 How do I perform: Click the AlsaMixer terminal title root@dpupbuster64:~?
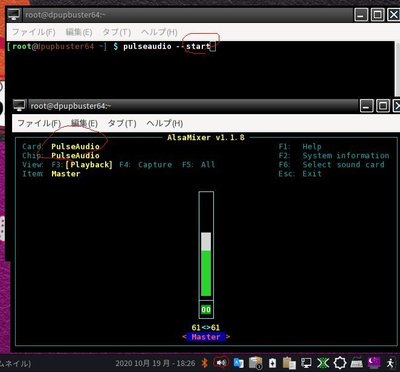click(x=71, y=106)
